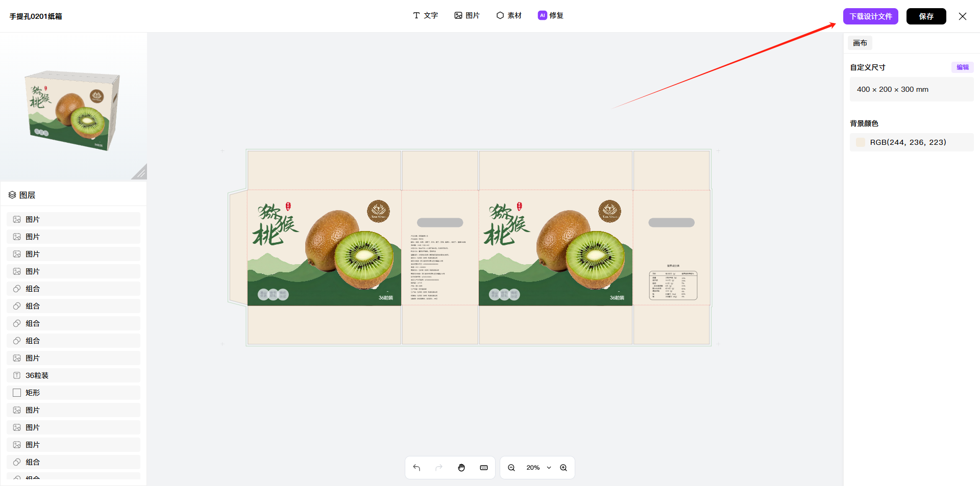This screenshot has width=980, height=486.
Task: Select the 画布 canvas tab
Action: point(860,43)
